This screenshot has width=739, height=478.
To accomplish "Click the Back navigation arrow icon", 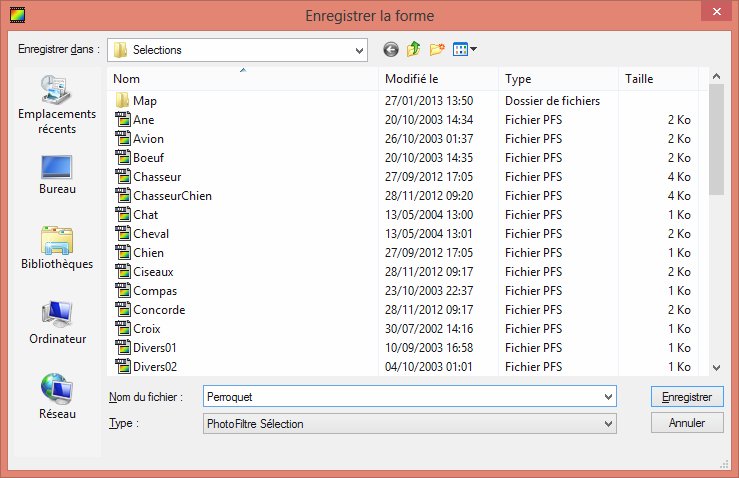I will 390,49.
